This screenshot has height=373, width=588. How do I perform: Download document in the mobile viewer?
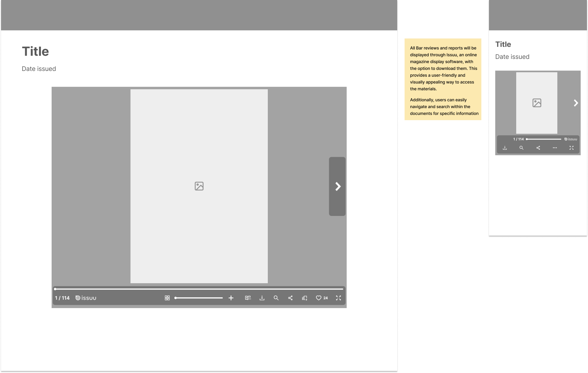pyautogui.click(x=505, y=148)
